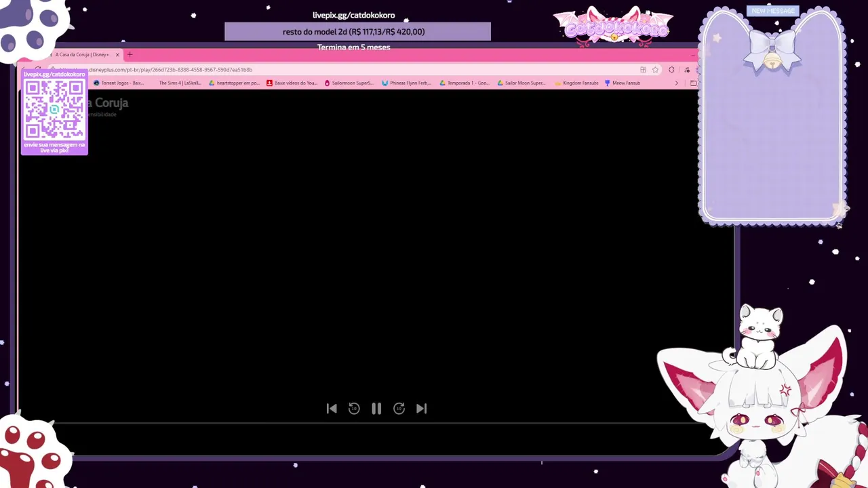Skip to next episode button
This screenshot has height=488, width=868.
[421, 408]
